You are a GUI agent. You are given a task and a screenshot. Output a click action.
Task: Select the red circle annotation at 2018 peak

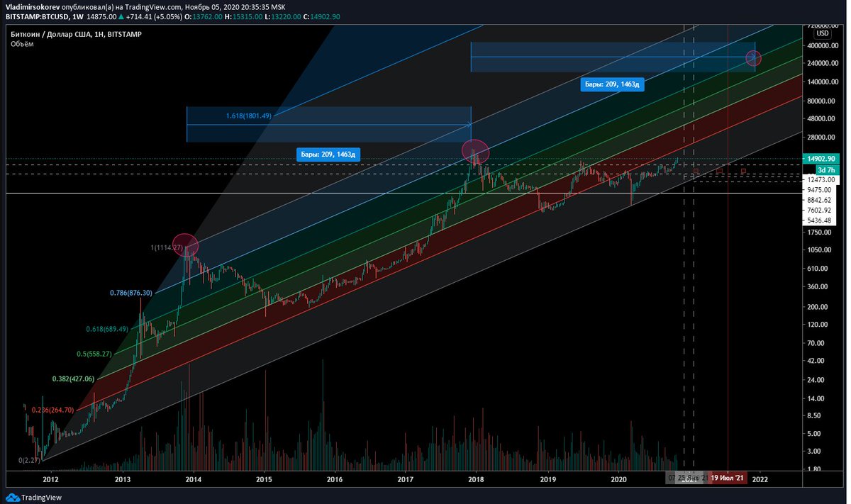[476, 151]
